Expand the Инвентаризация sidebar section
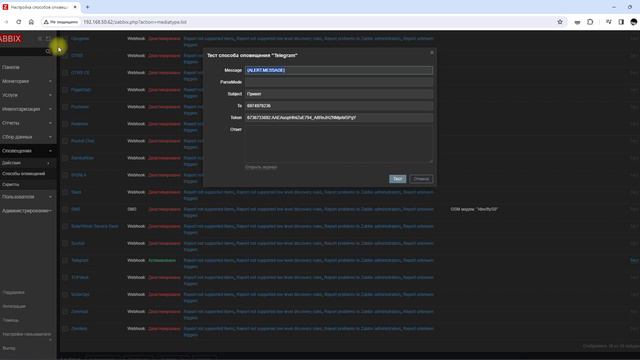Viewport: 640px width, 360px height. coord(27,109)
